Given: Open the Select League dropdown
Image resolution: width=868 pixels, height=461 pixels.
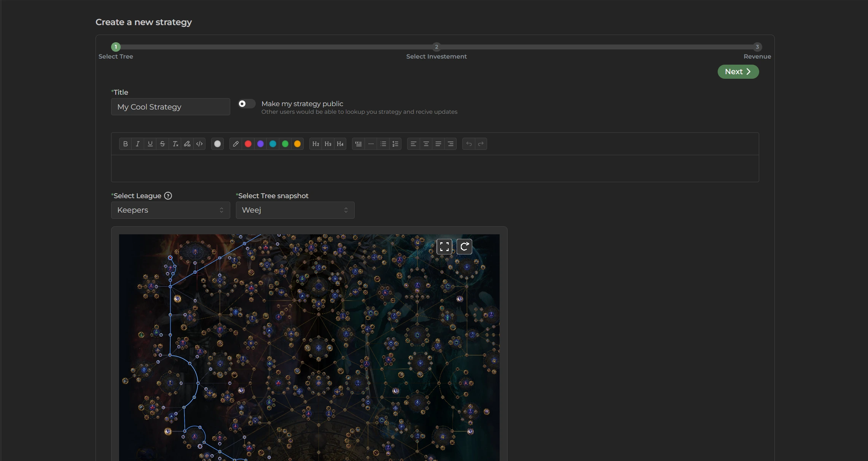Looking at the screenshot, I should tap(170, 210).
